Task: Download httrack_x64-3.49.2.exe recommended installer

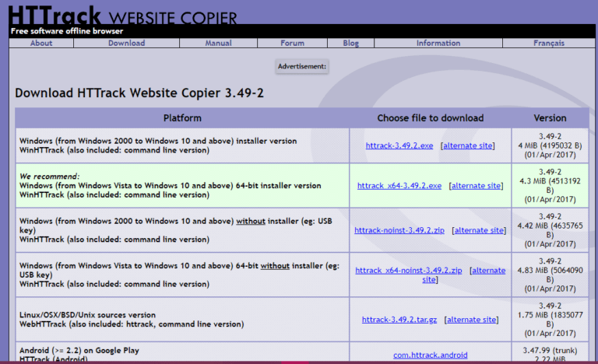Action: 399,186
